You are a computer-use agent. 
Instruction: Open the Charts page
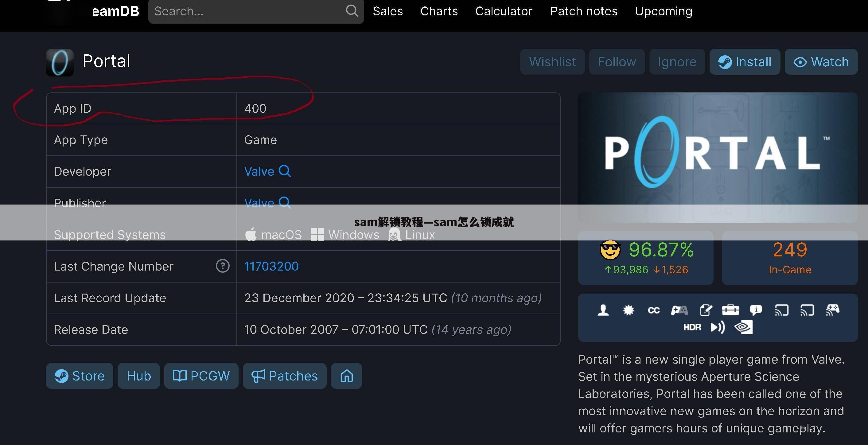point(439,11)
